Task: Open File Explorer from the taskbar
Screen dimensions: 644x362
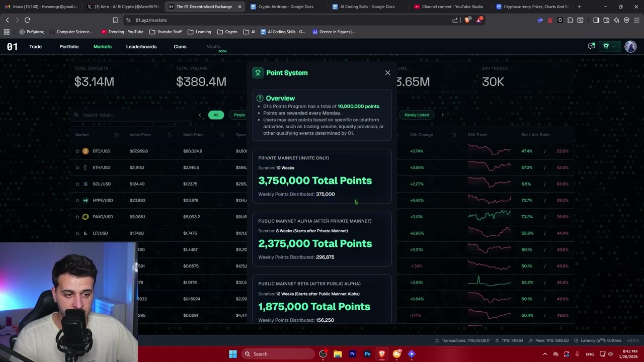Action: pos(338,354)
